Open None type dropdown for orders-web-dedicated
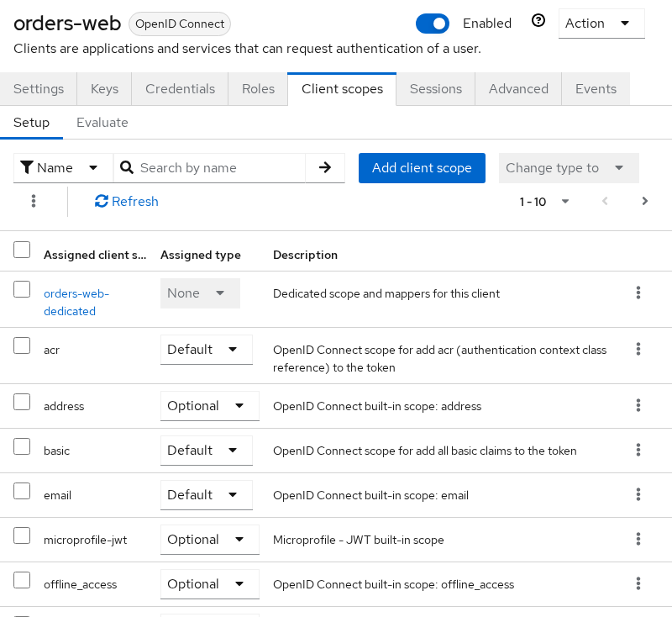The image size is (672, 617). coord(200,293)
